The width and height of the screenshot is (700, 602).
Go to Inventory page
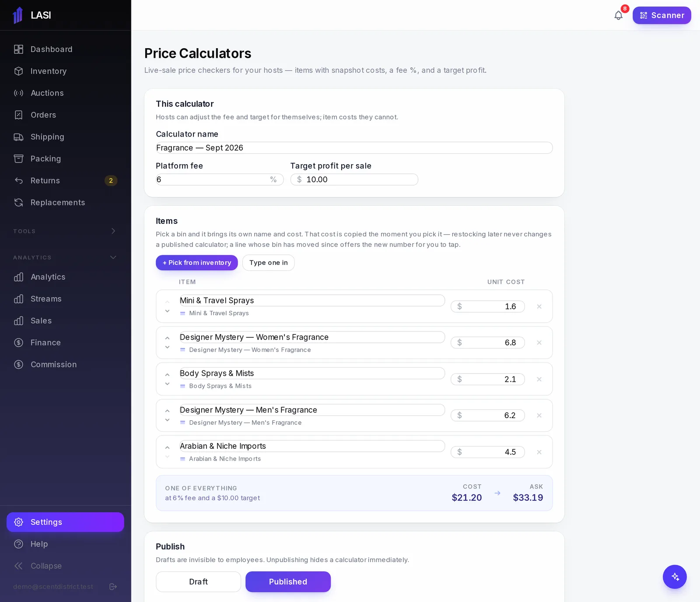click(65, 71)
